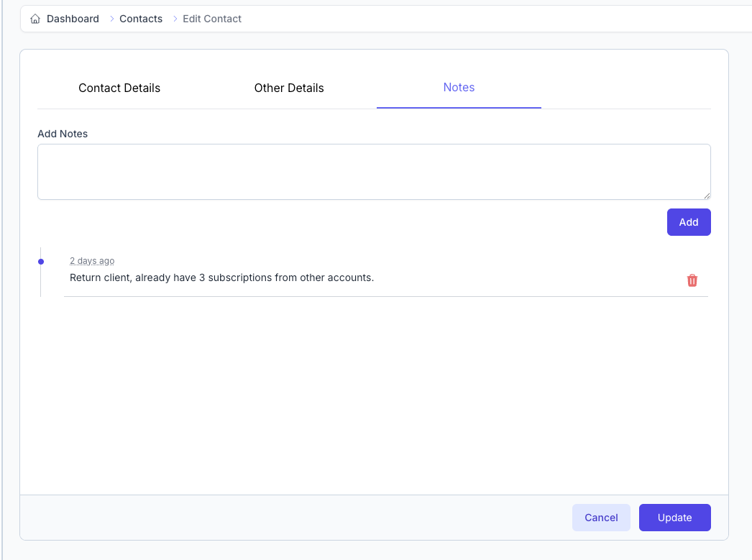The height and width of the screenshot is (560, 752).
Task: Delete the Return client note via trash icon
Action: coord(692,280)
